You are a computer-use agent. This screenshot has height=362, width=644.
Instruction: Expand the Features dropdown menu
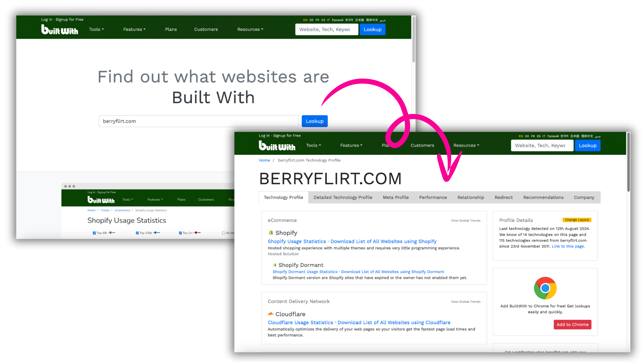coord(351,145)
